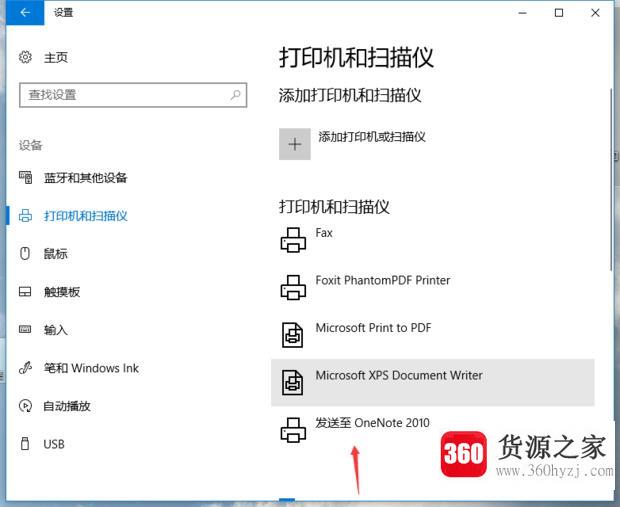
Task: Click the touchpad icon
Action: pos(25,292)
